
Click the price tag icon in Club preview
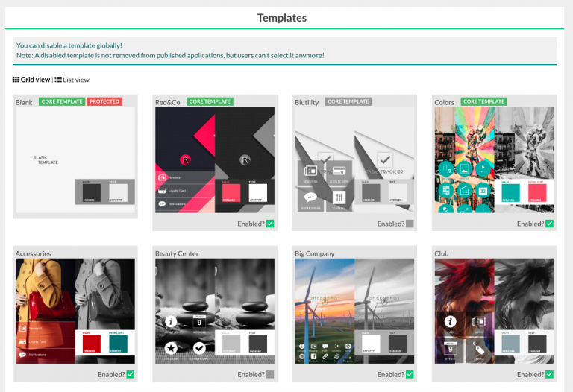(478, 348)
